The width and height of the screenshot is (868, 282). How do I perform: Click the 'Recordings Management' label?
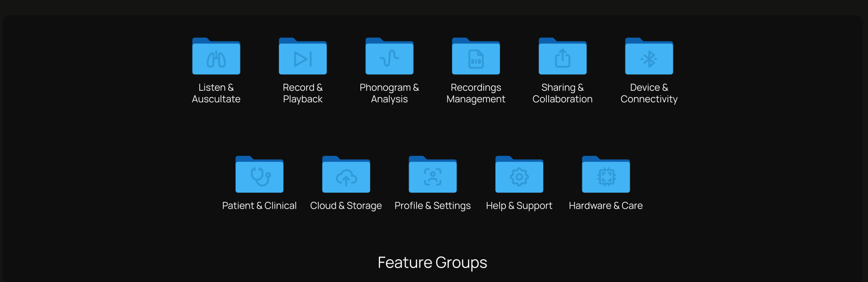pyautogui.click(x=476, y=93)
